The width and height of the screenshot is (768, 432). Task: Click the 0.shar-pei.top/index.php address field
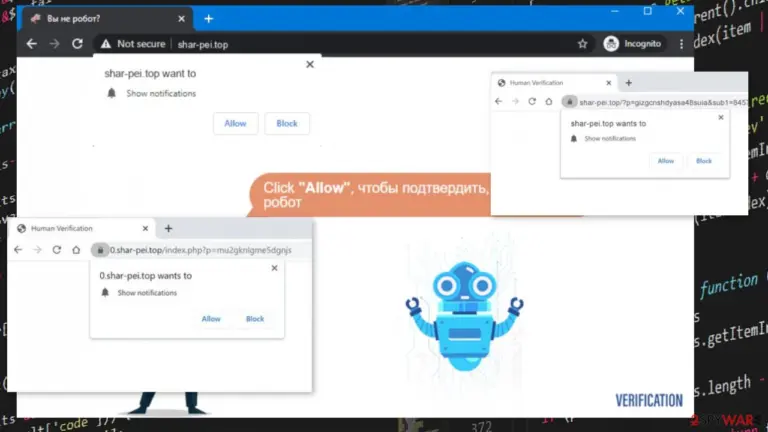pyautogui.click(x=201, y=250)
